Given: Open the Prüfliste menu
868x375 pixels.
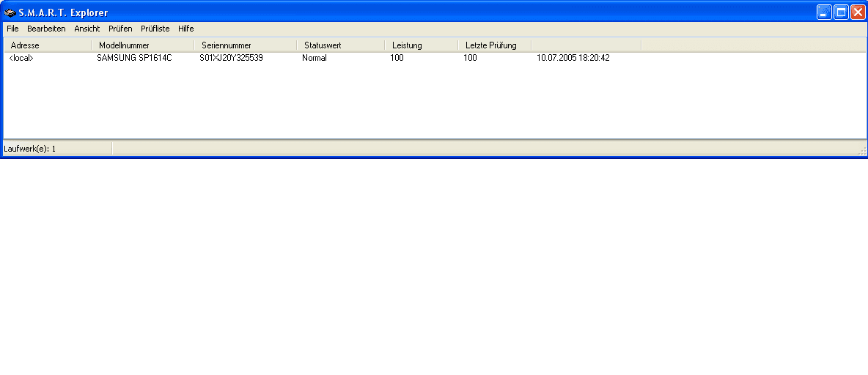Looking at the screenshot, I should point(155,29).
